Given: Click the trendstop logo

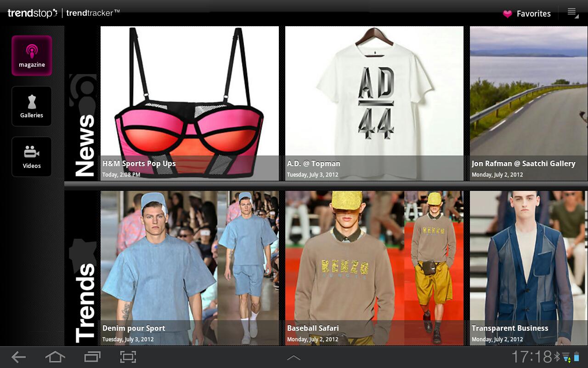Looking at the screenshot, I should [33, 13].
